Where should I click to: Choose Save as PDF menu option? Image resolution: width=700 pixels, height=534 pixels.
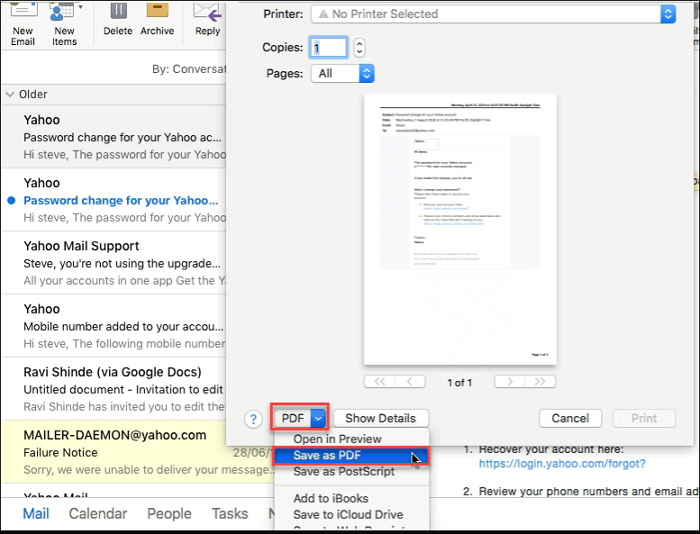tap(327, 456)
